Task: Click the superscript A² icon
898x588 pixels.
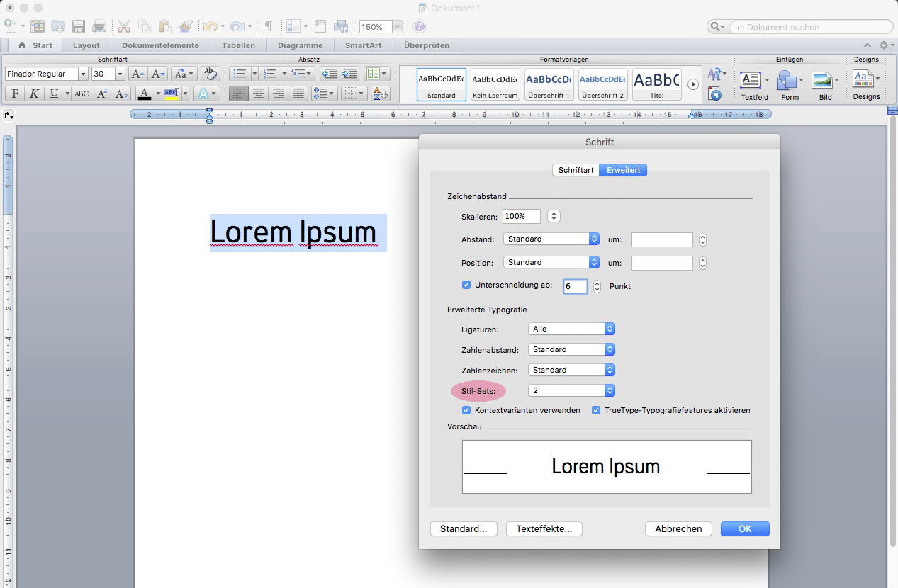Action: (x=102, y=94)
